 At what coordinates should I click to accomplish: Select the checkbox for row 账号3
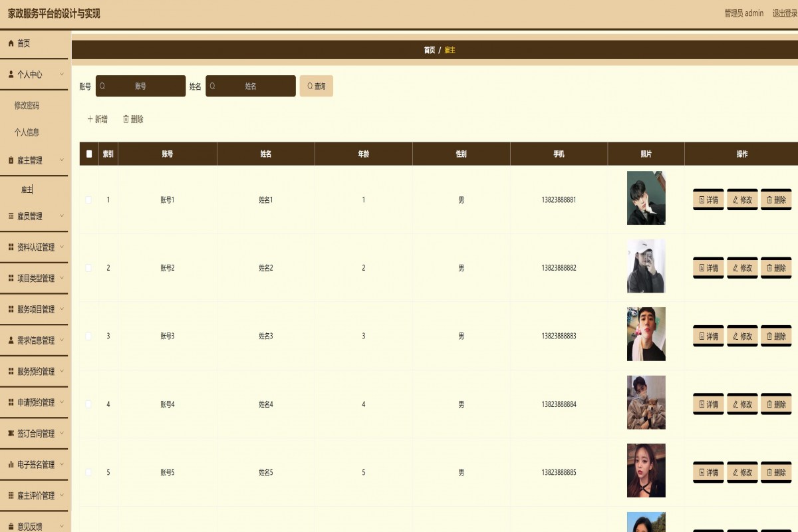tap(89, 336)
